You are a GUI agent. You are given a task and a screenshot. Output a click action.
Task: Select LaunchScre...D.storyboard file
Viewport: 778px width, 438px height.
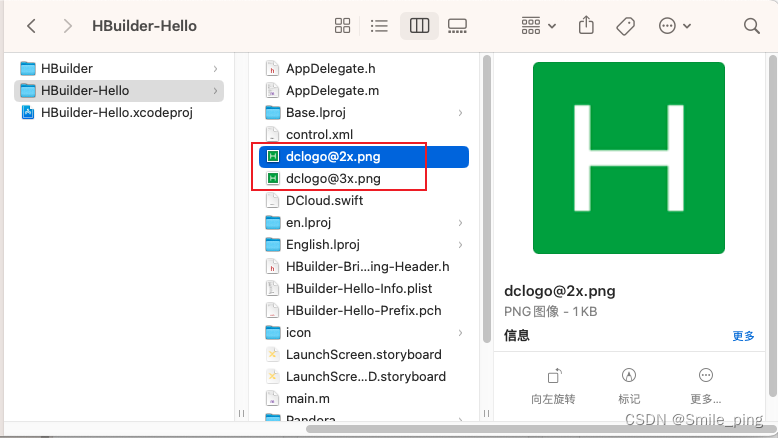(364, 376)
